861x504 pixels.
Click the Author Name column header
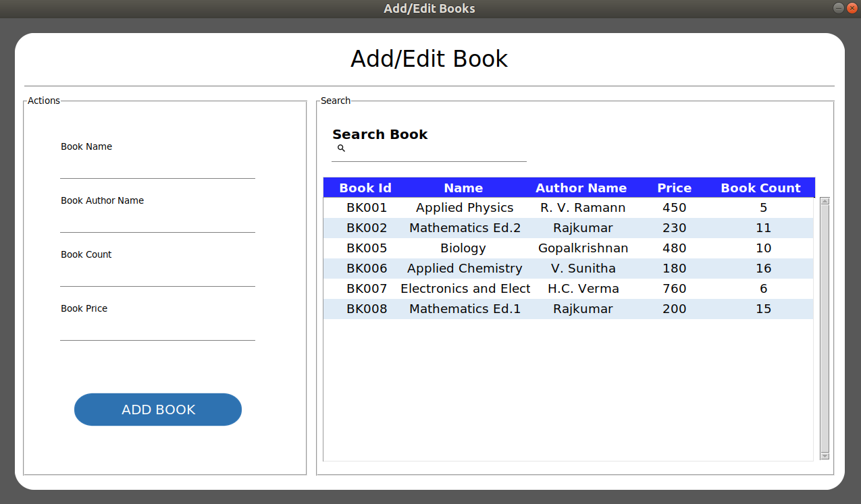coord(581,188)
